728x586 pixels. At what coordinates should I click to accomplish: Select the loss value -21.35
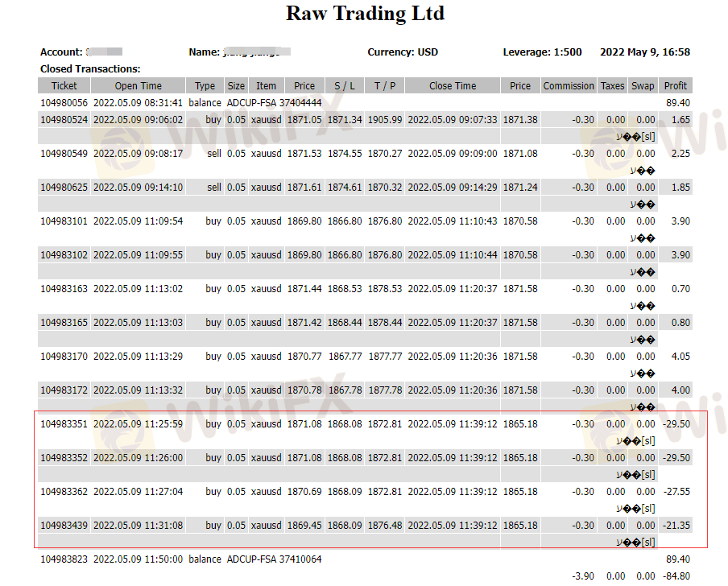tap(676, 526)
